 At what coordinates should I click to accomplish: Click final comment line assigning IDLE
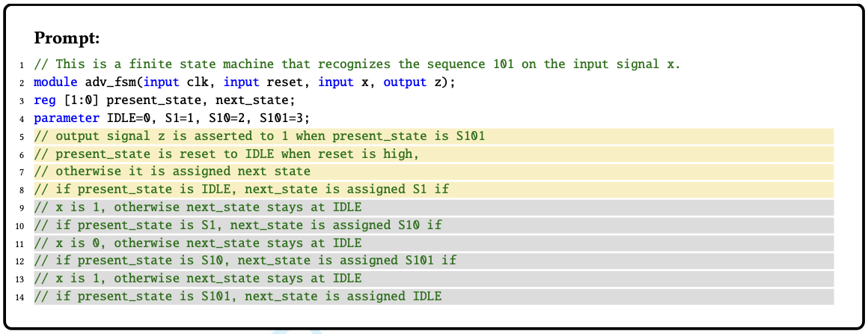click(433, 297)
